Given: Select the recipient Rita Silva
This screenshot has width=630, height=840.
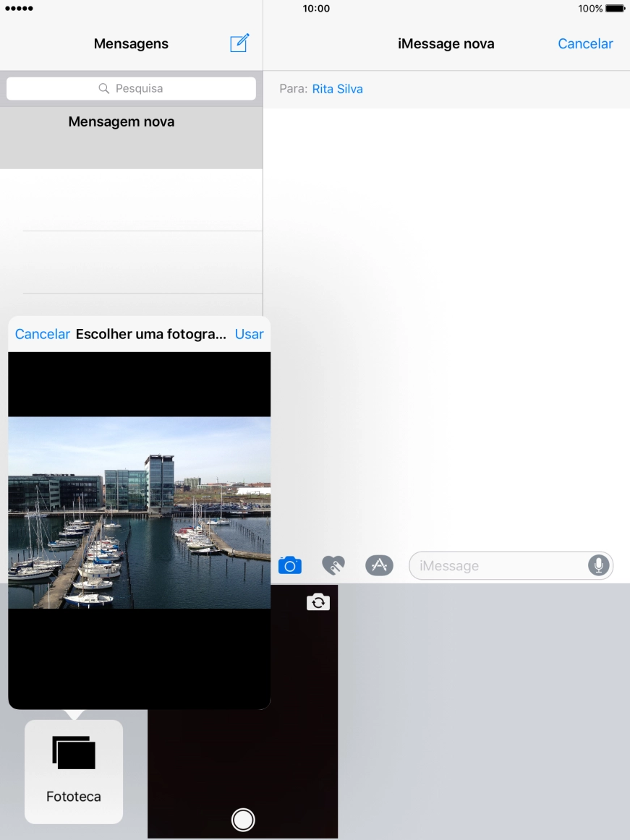Looking at the screenshot, I should tap(337, 89).
